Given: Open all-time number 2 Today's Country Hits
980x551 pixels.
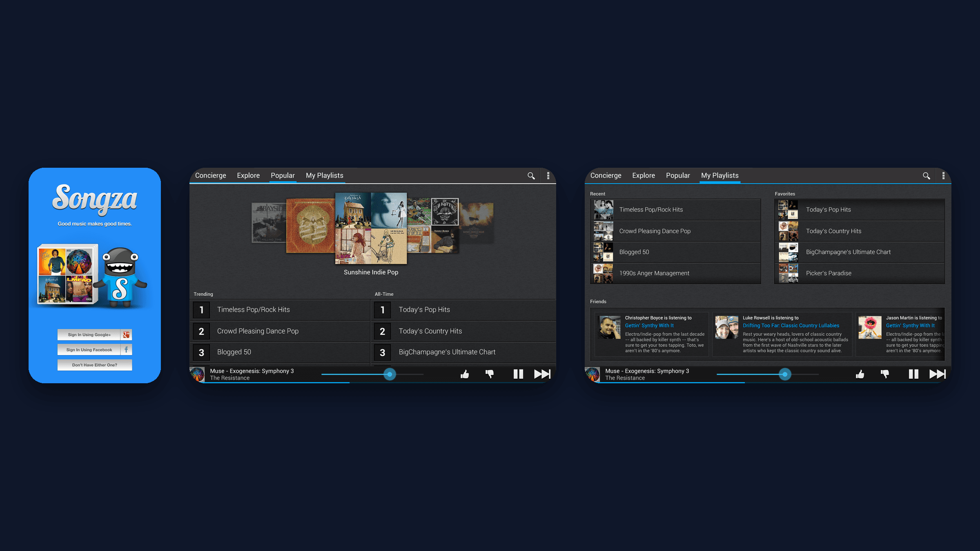Looking at the screenshot, I should point(463,331).
